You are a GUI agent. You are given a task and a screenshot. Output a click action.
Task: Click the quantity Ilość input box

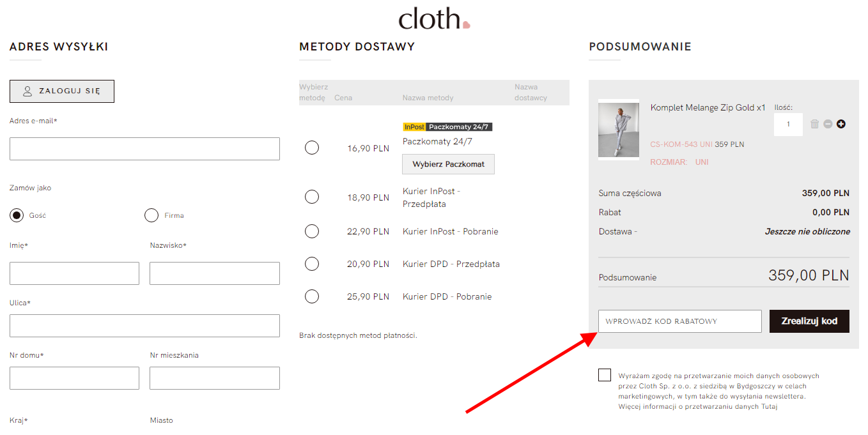[788, 125]
